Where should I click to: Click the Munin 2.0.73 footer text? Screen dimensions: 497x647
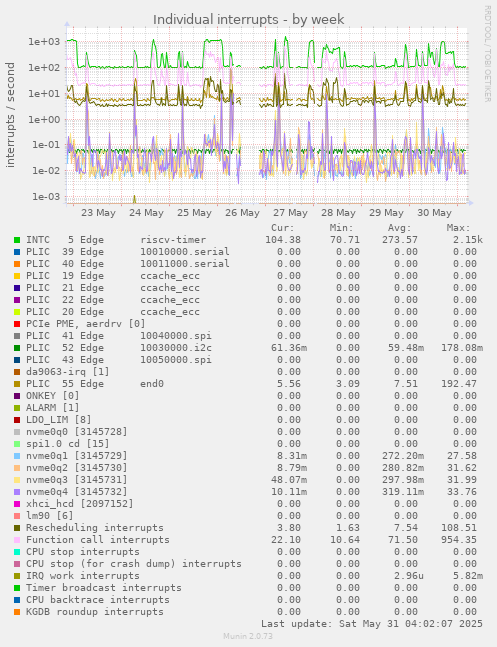pos(248,636)
